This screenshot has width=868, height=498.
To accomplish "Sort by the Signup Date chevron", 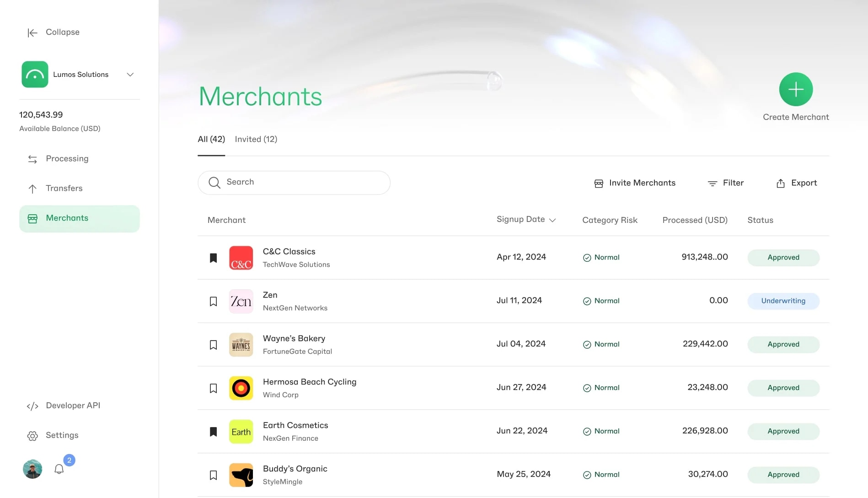I will (x=552, y=220).
